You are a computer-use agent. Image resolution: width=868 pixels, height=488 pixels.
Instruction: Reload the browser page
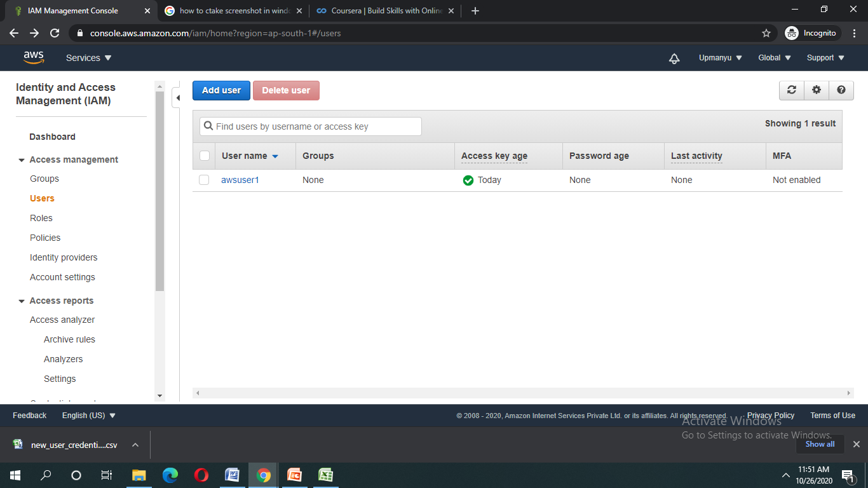click(x=55, y=33)
